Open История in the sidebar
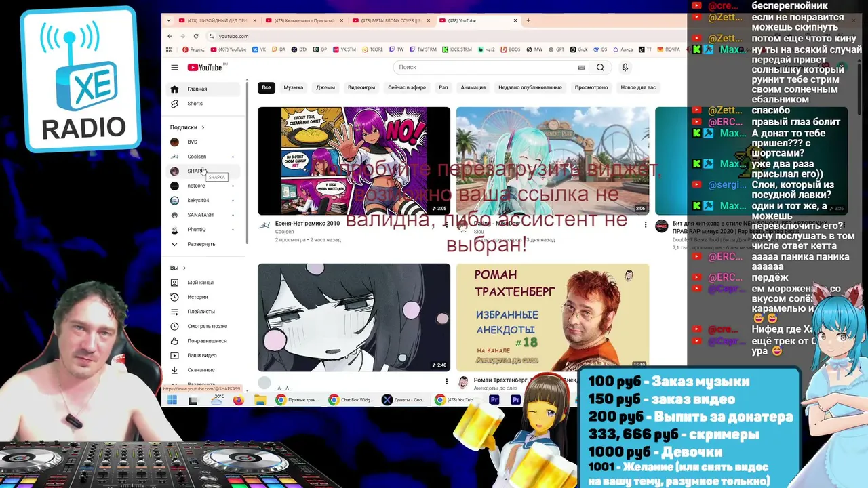Viewport: 868px width, 488px height. 205,297
